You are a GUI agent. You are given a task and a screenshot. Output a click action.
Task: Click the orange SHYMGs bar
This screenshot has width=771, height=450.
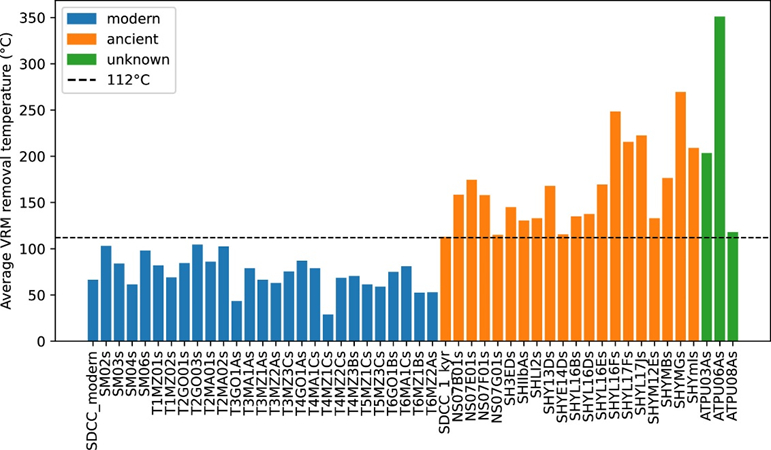pyautogui.click(x=681, y=217)
